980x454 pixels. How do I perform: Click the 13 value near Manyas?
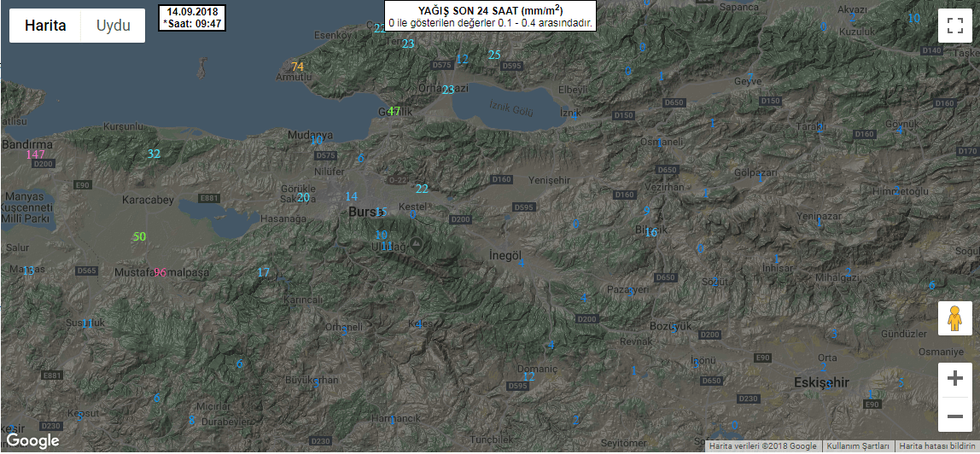[x=29, y=271]
